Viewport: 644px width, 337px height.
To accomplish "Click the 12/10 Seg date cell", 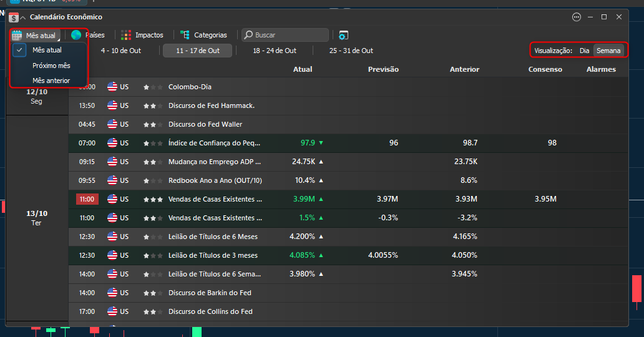I will [37, 96].
